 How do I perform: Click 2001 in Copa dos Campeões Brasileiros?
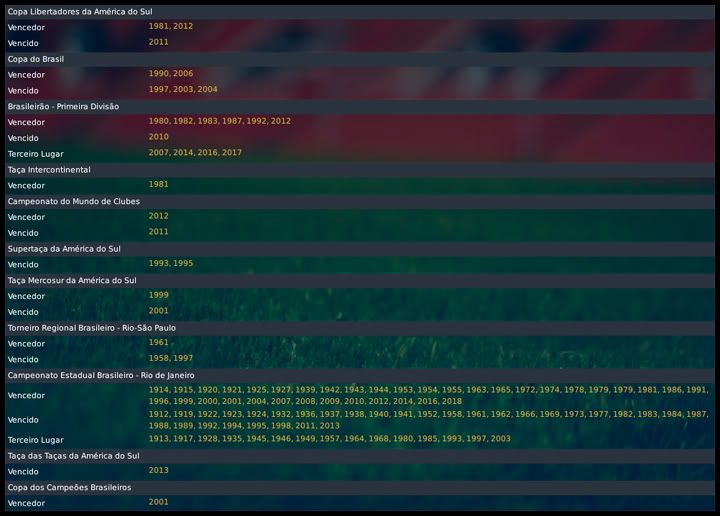pos(158,502)
